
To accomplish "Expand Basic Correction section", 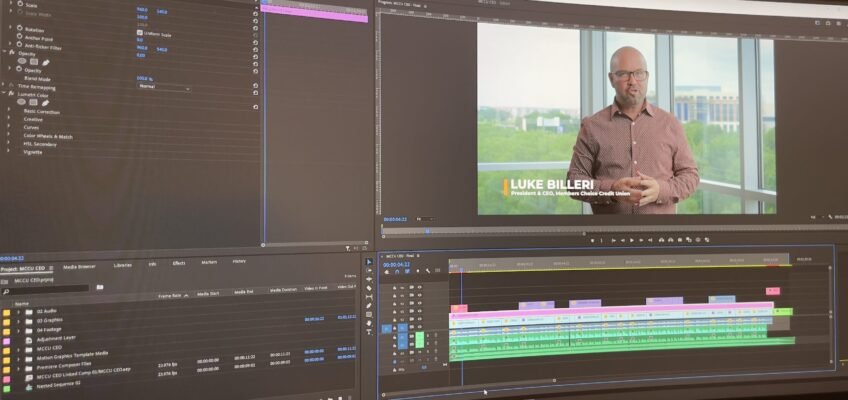I will [9, 109].
